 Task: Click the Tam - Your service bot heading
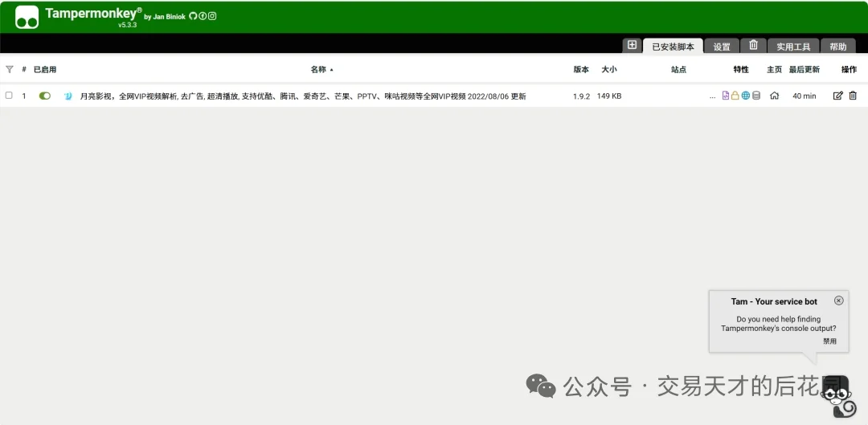tap(774, 301)
